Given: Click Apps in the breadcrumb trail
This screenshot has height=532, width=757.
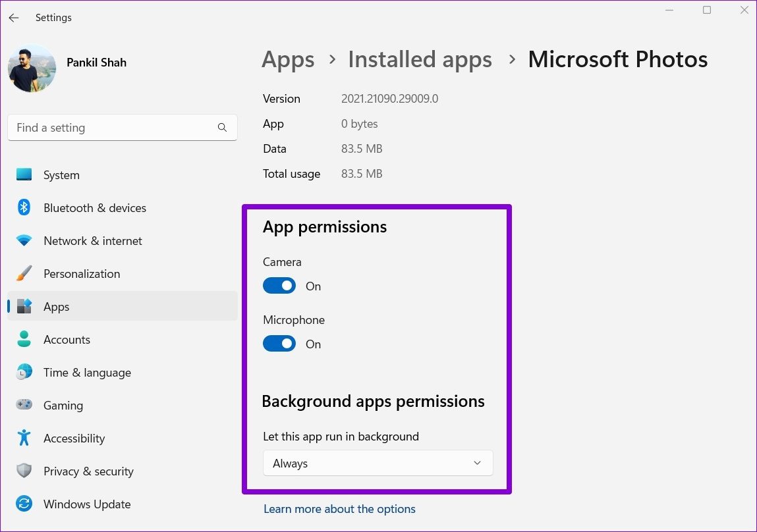Looking at the screenshot, I should pos(287,59).
